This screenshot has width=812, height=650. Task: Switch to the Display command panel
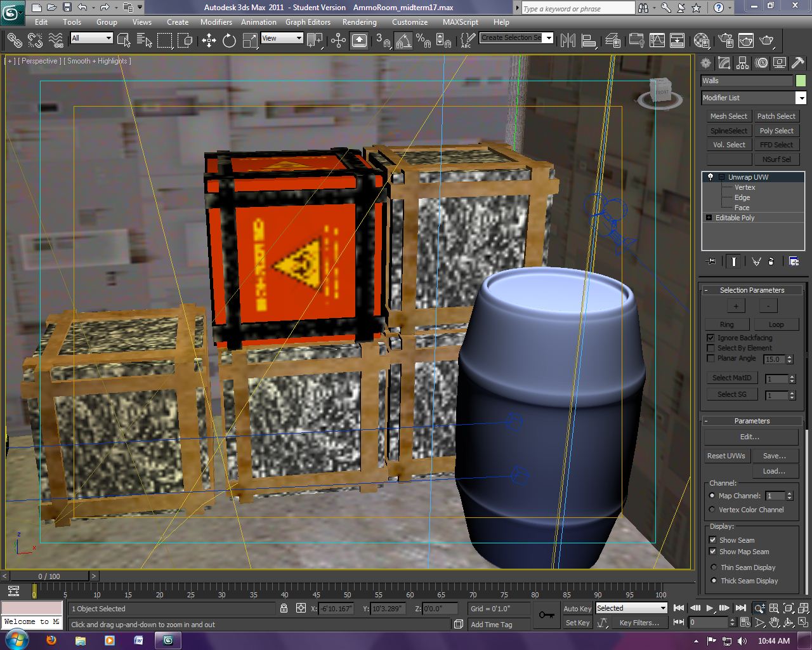[780, 63]
